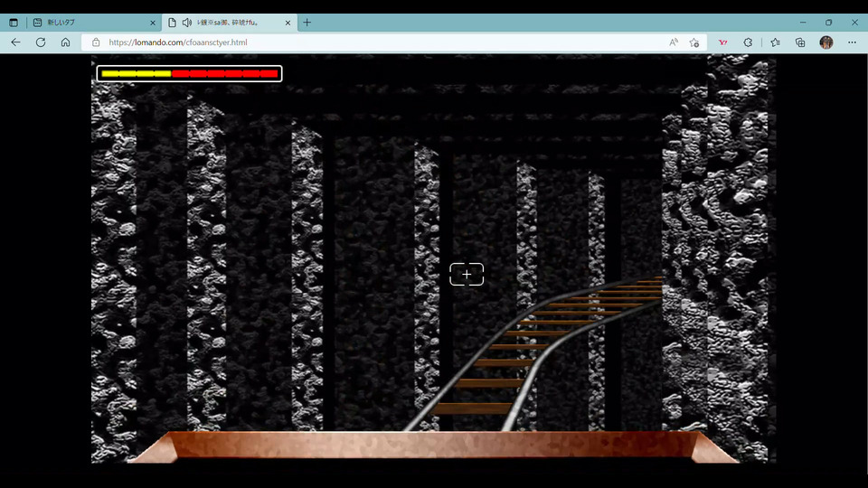This screenshot has width=868, height=488.
Task: Click the copper mine cart edge
Action: [x=435, y=446]
